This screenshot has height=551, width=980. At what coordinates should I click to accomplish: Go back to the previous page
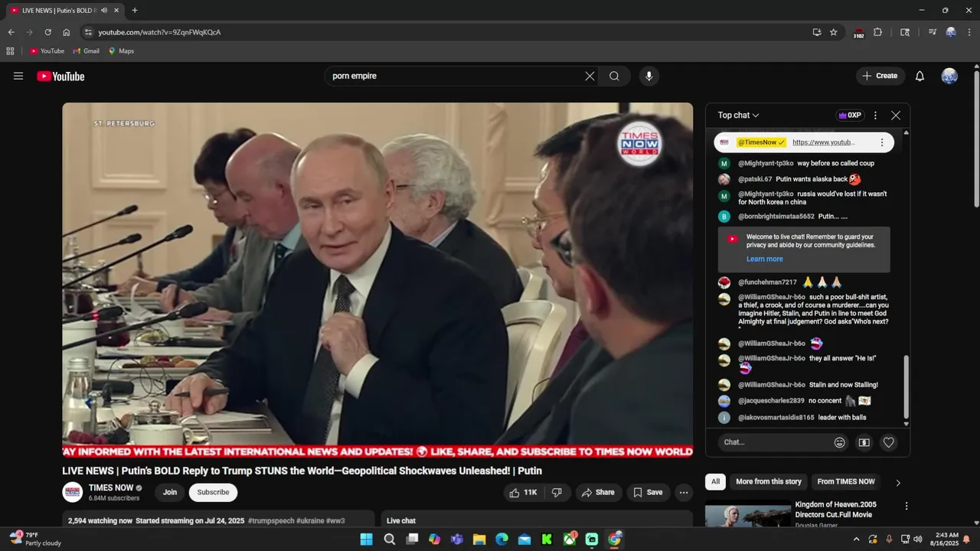11,32
